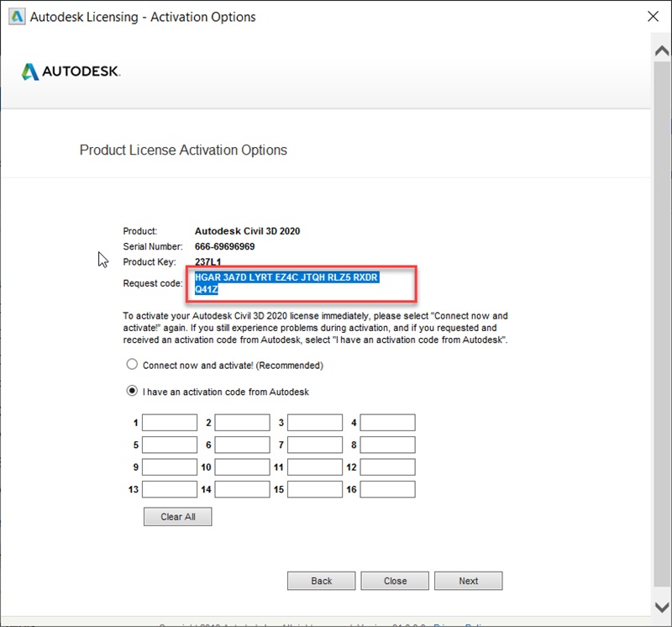Image resolution: width=672 pixels, height=627 pixels.
Task: Click the scrollbar down arrow
Action: [662, 607]
